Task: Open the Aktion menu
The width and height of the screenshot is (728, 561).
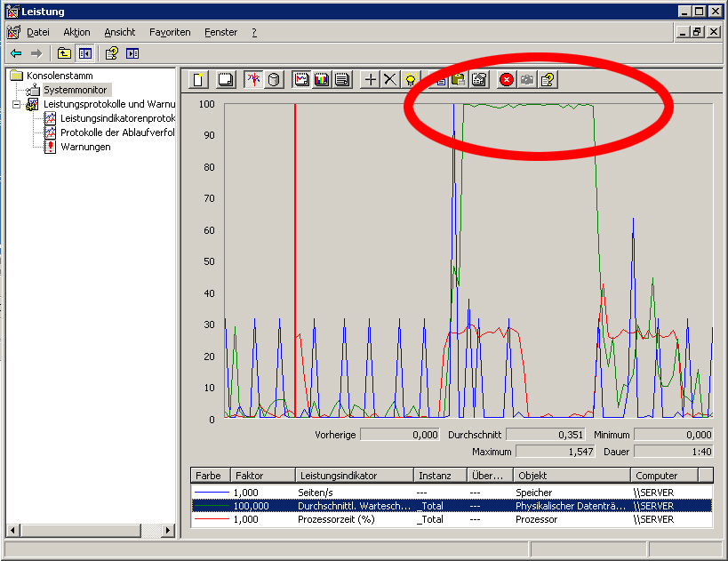Action: click(x=76, y=32)
